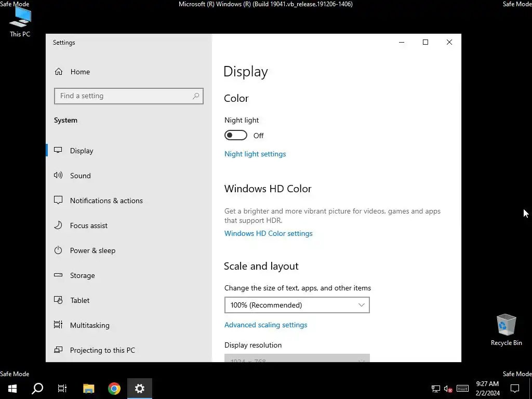The width and height of the screenshot is (532, 399).
Task: Click the muted volume tray icon
Action: (448, 389)
